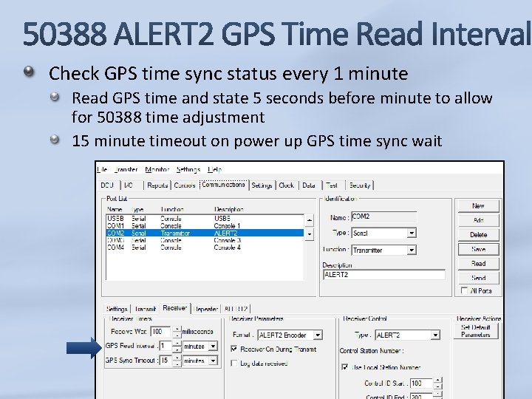The height and width of the screenshot is (399, 532).
Task: Adjust the GPS Sync Timeout spinner
Action: (x=177, y=361)
